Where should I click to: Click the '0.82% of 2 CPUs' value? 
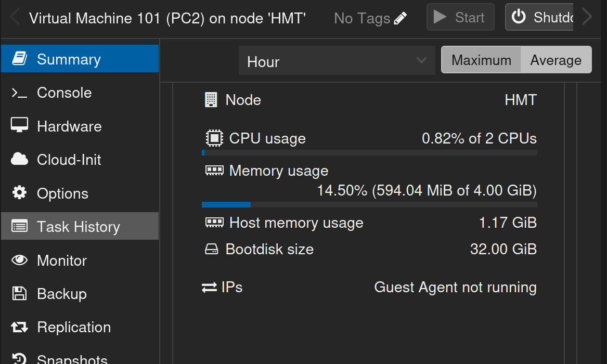[x=479, y=138]
